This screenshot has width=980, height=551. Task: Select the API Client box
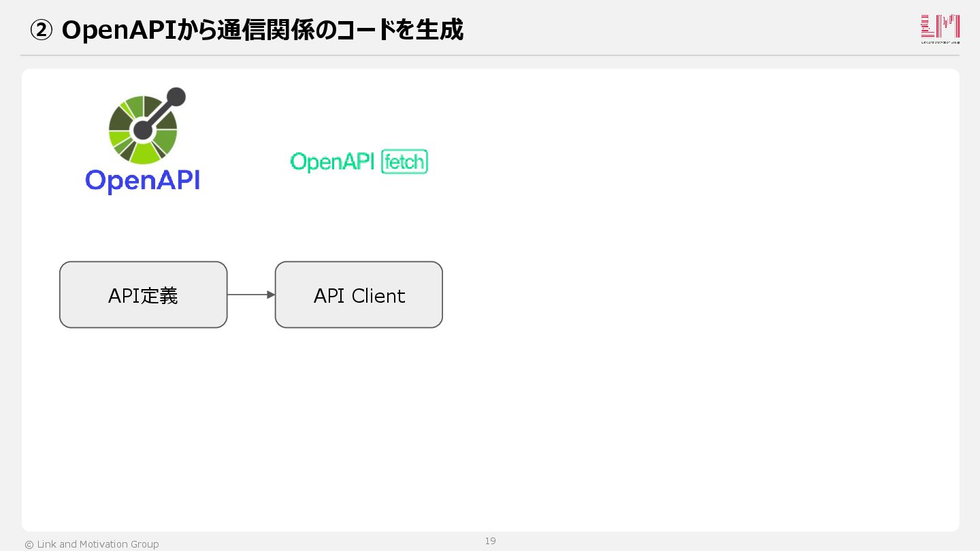(x=359, y=295)
